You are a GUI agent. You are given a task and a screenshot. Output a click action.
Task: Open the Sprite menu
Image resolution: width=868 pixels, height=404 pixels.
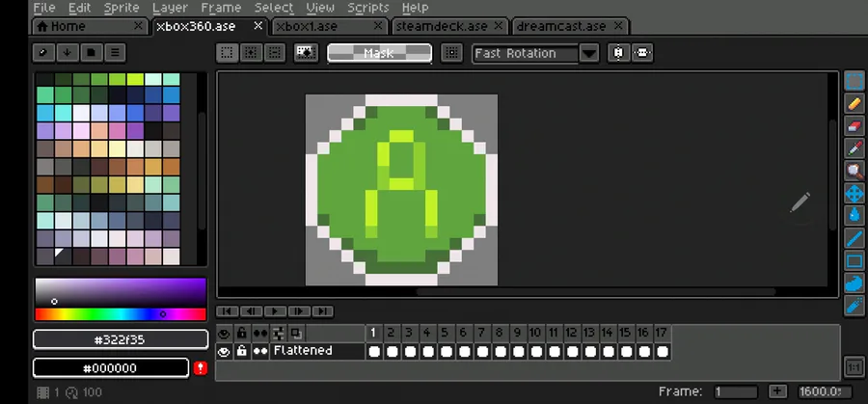pyautogui.click(x=122, y=8)
